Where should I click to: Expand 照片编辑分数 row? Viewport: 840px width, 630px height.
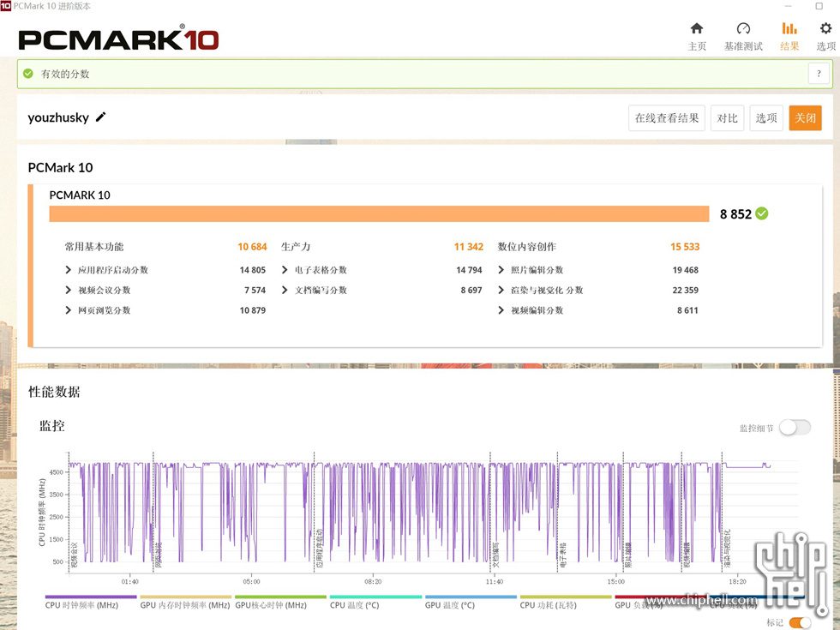[x=501, y=269]
